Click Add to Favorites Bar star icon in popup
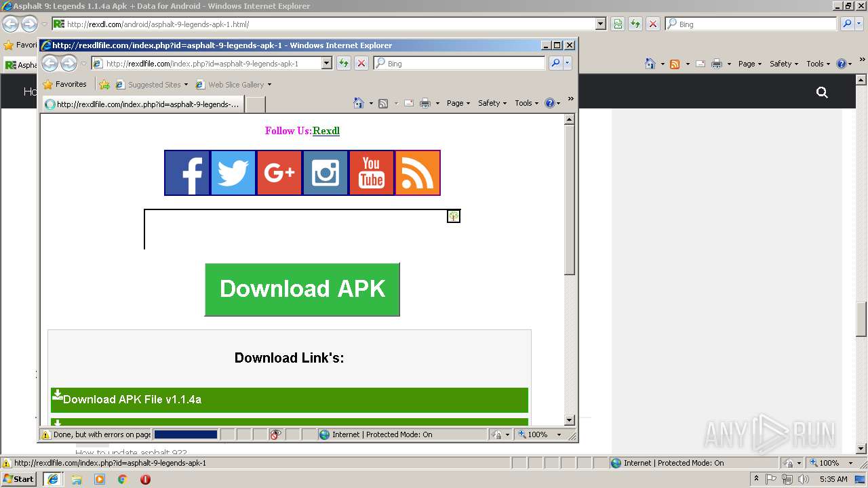Image resolution: width=868 pixels, height=488 pixels. [x=104, y=85]
